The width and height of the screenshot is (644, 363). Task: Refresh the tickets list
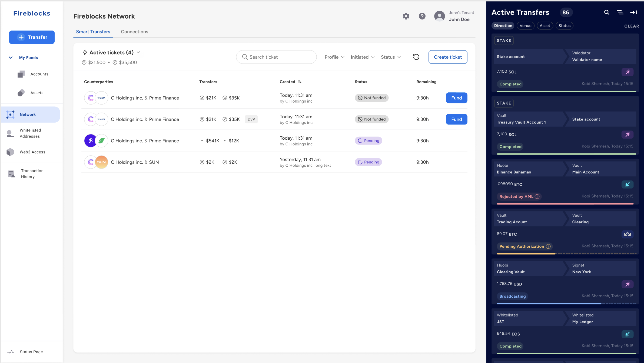(416, 57)
